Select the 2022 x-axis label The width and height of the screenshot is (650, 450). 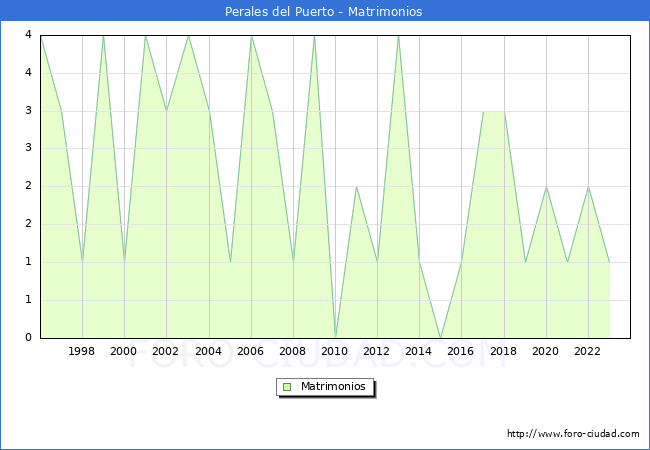click(587, 351)
